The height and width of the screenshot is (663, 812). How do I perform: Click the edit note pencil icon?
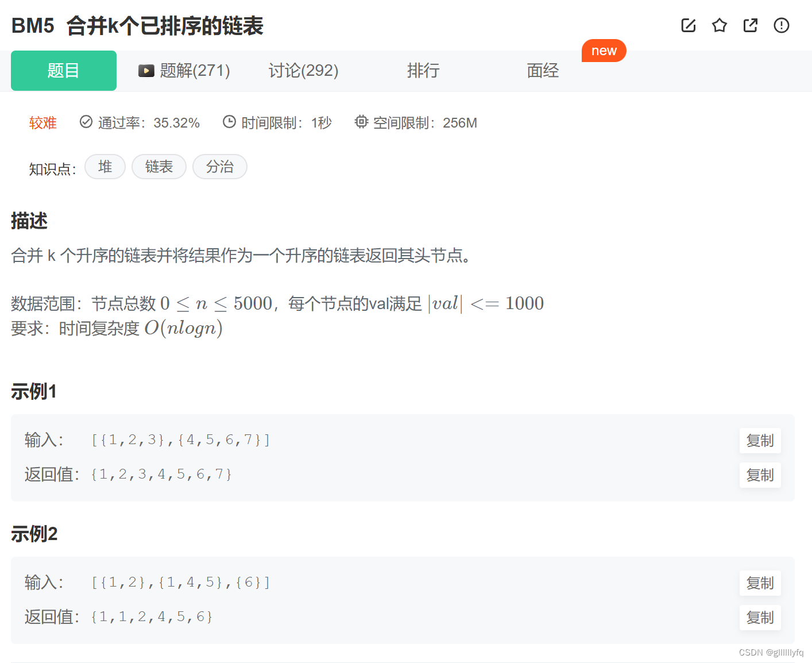(x=688, y=25)
